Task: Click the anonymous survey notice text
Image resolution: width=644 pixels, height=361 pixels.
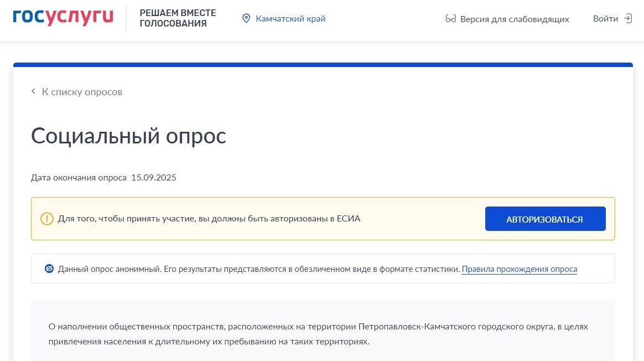Action: (258, 270)
